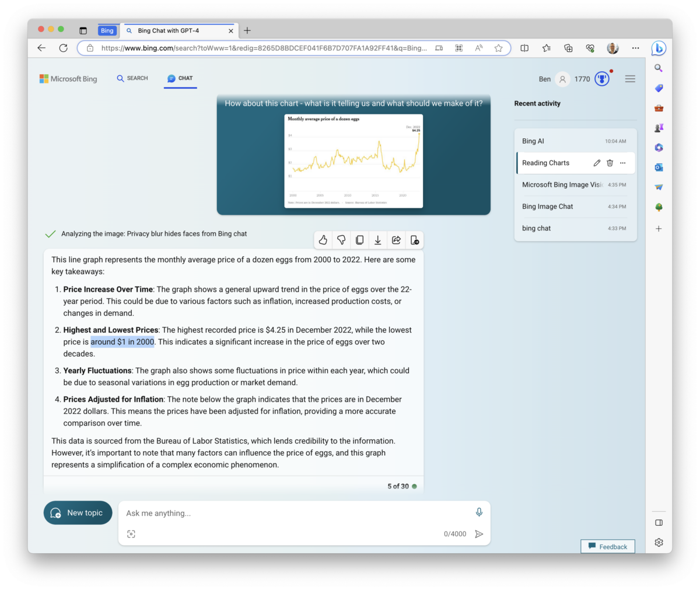700x590 pixels.
Task: Switch to the SEARCH tab
Action: (132, 78)
